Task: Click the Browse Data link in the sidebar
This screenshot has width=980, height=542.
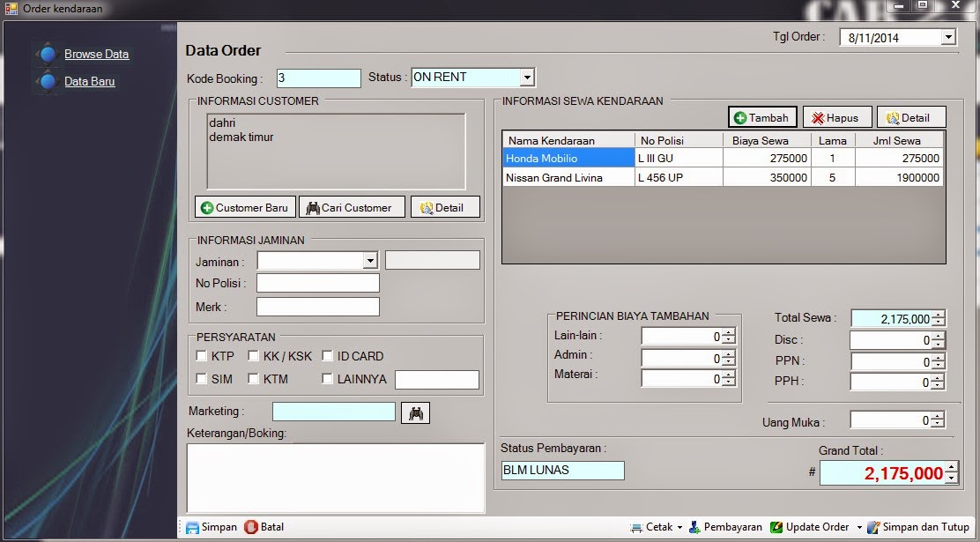Action: click(x=95, y=54)
